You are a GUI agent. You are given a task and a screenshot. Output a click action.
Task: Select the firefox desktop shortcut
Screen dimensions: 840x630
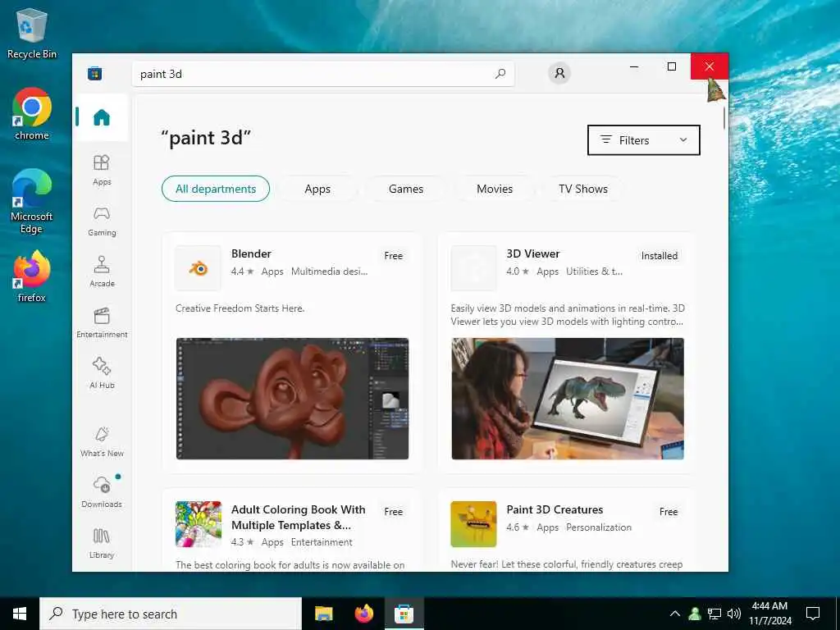[32, 276]
